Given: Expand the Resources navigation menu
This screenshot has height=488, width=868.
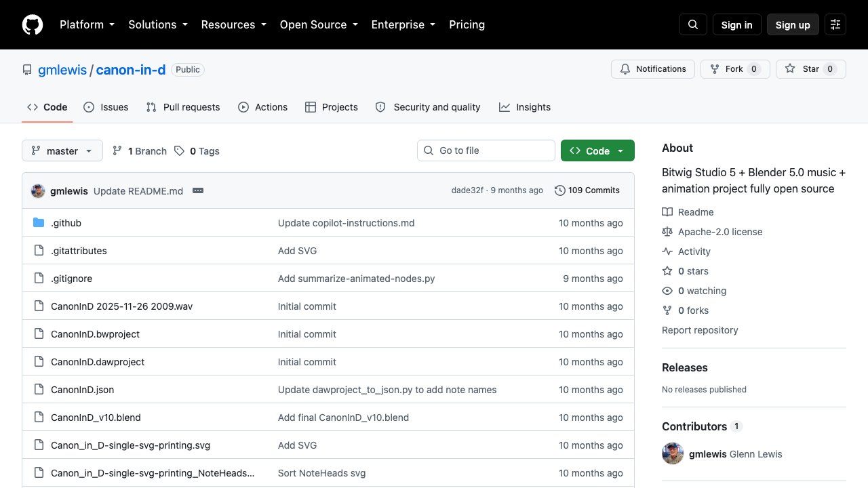Looking at the screenshot, I should [x=233, y=24].
